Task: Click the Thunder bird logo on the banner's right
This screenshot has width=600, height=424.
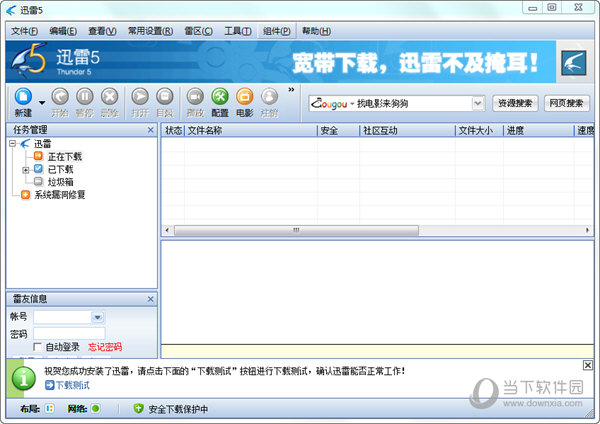Action: click(x=574, y=63)
